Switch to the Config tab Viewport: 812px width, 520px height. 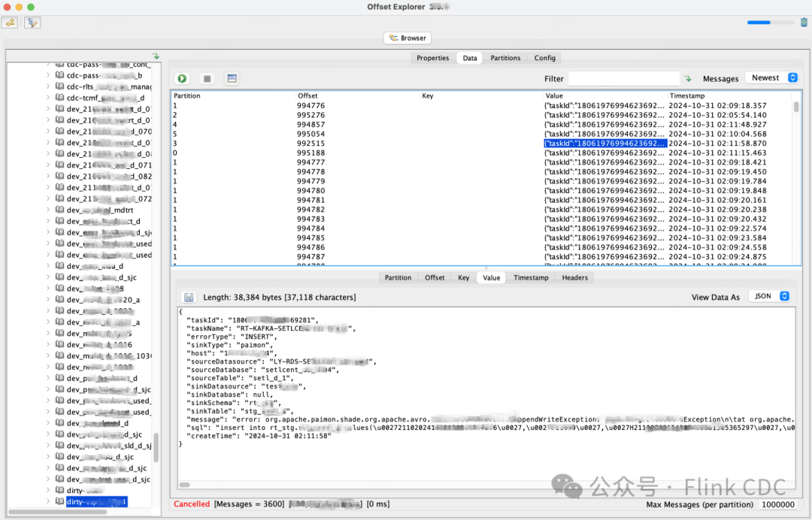(545, 58)
